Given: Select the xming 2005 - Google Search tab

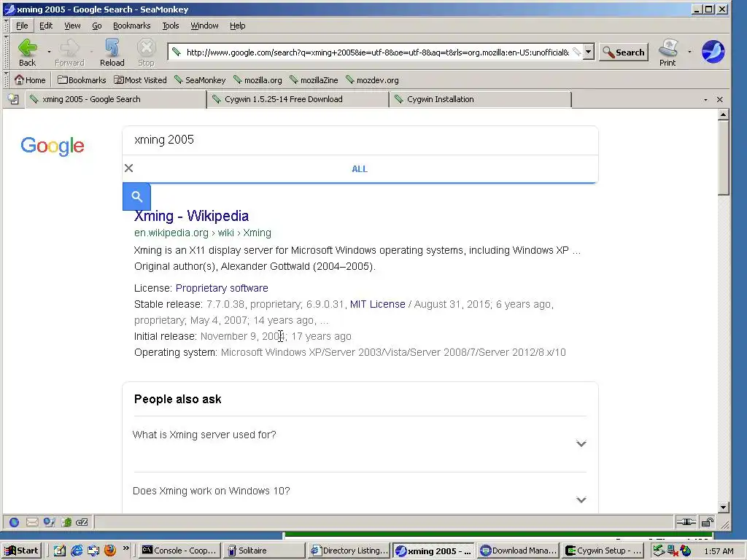Looking at the screenshot, I should pos(116,99).
